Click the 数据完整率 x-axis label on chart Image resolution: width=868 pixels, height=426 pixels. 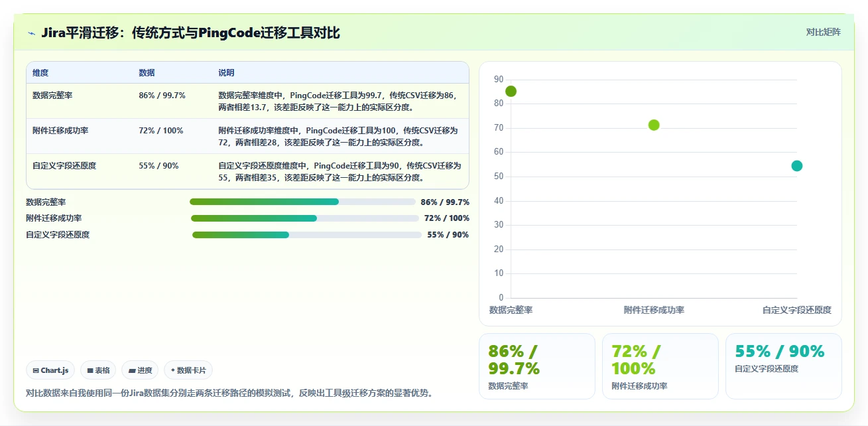tap(511, 310)
